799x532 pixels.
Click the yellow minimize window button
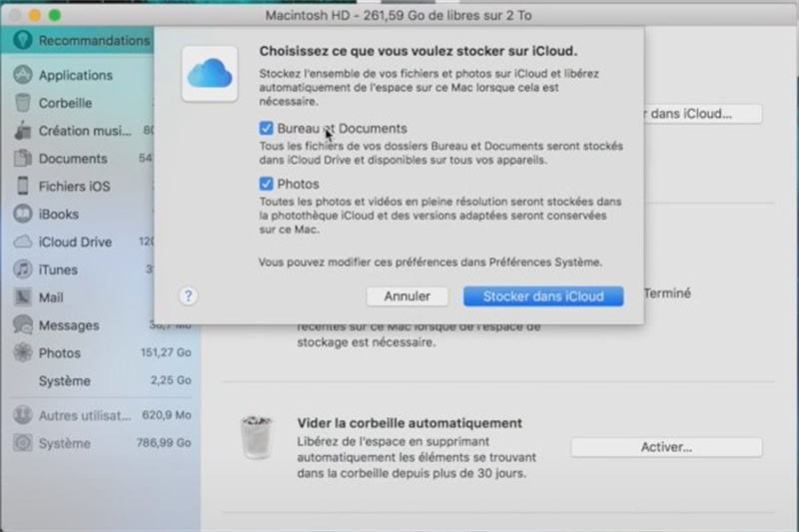pos(35,15)
